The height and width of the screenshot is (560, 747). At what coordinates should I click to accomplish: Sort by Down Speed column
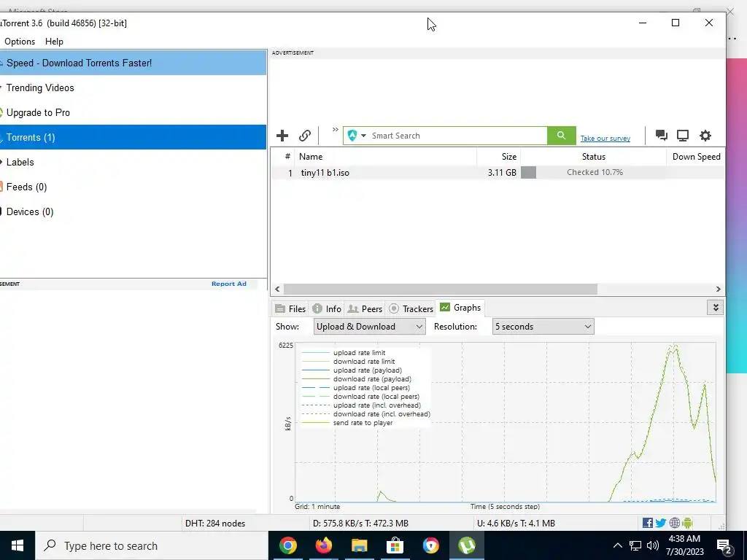[x=696, y=157]
